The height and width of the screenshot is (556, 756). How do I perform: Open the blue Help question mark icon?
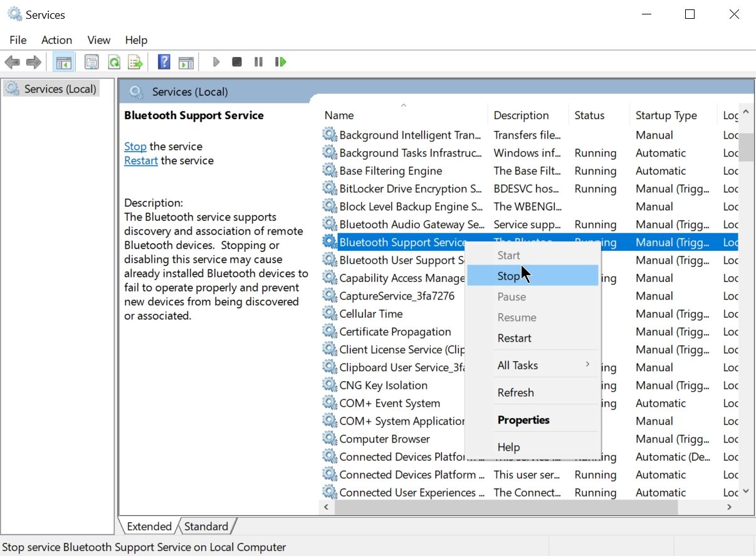[164, 62]
